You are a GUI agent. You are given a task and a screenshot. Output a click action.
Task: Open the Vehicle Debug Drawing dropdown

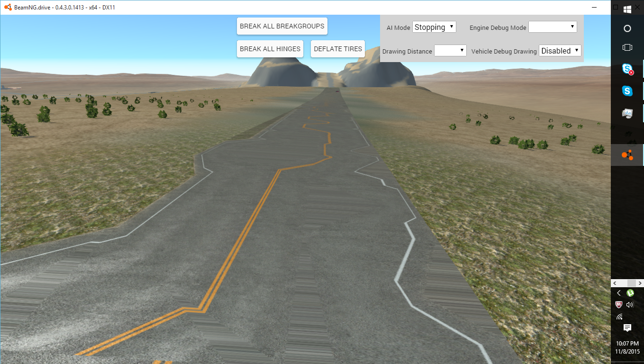click(x=560, y=51)
